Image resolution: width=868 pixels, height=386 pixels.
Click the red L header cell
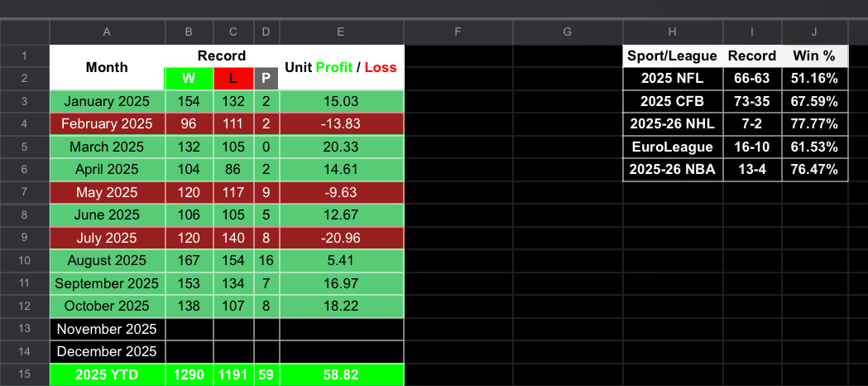[233, 79]
